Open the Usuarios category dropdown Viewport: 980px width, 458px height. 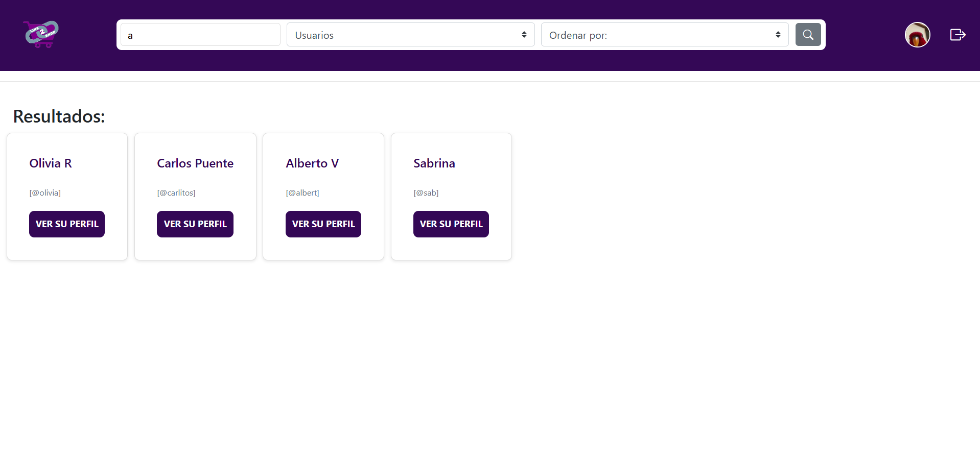[x=410, y=35]
